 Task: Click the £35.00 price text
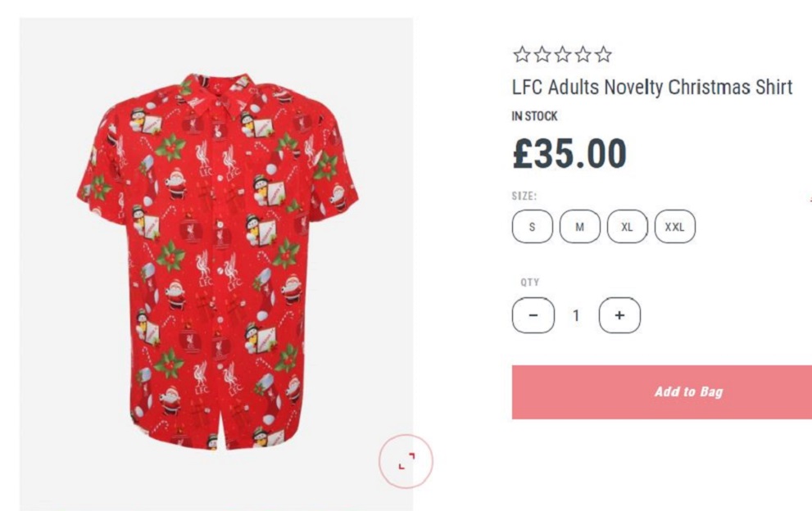click(x=569, y=154)
